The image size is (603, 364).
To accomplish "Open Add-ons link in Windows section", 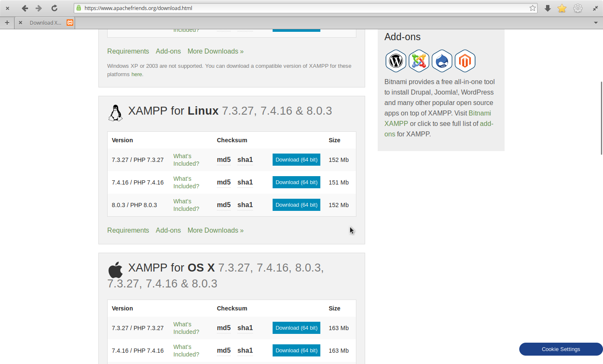I will pyautogui.click(x=168, y=51).
